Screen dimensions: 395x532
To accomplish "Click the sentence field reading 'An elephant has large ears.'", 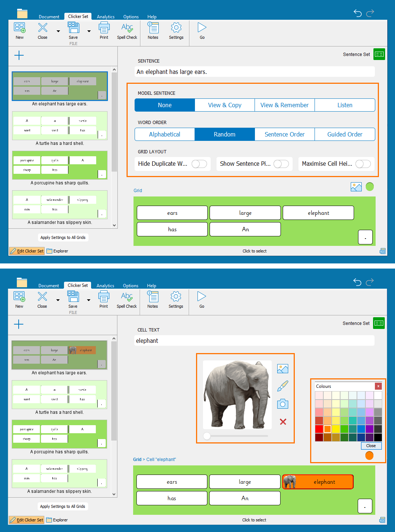I will click(x=255, y=72).
